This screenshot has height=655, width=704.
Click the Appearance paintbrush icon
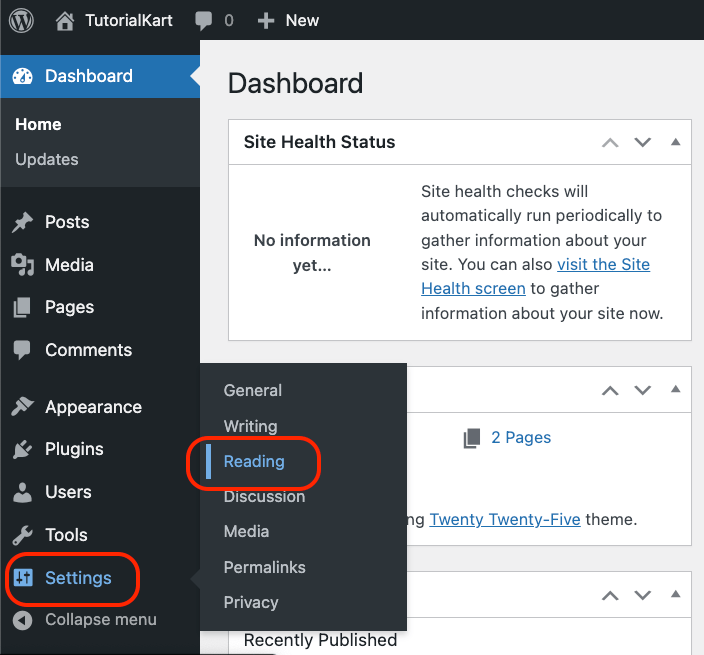pyautogui.click(x=22, y=407)
